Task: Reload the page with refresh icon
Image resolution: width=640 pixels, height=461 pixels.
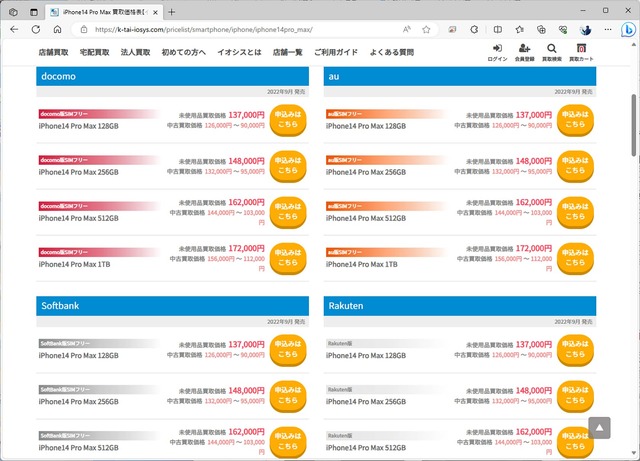Action: tap(36, 29)
